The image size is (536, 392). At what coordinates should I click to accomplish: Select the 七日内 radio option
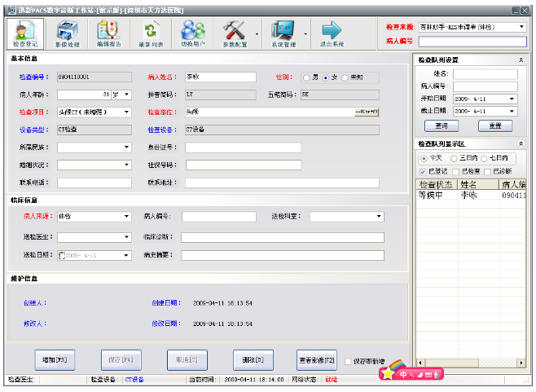[x=484, y=158]
